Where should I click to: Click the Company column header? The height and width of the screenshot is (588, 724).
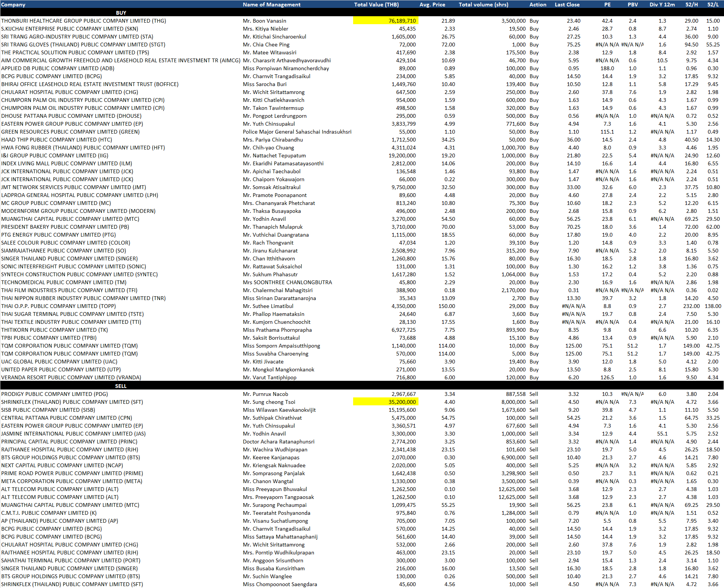13,5
